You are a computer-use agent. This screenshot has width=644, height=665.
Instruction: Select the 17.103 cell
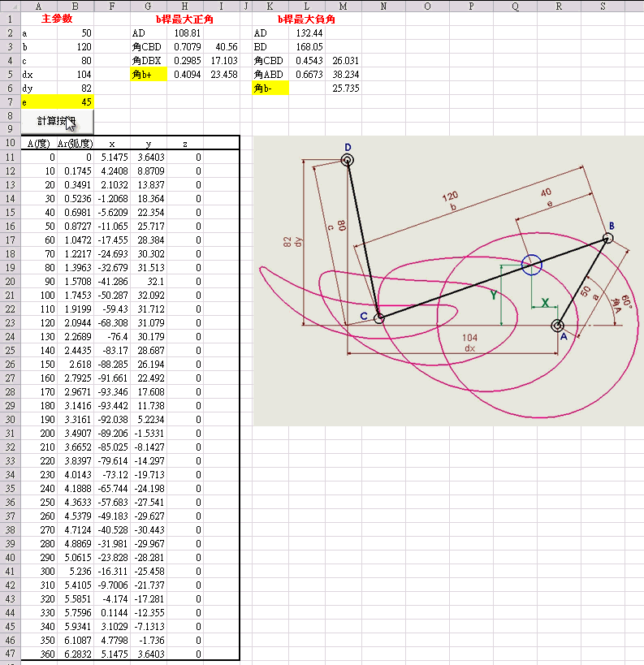[x=222, y=61]
